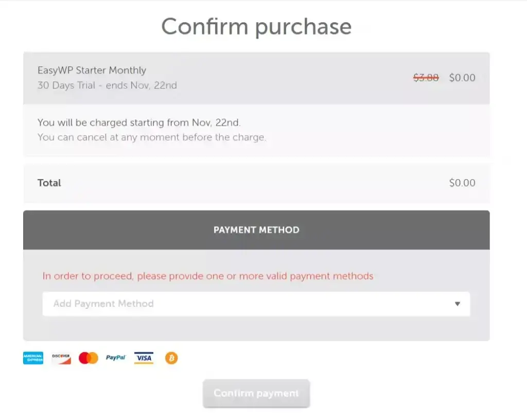Click the leftmost accepted payment logo
Viewport: 527px width, 420px height.
click(x=32, y=358)
